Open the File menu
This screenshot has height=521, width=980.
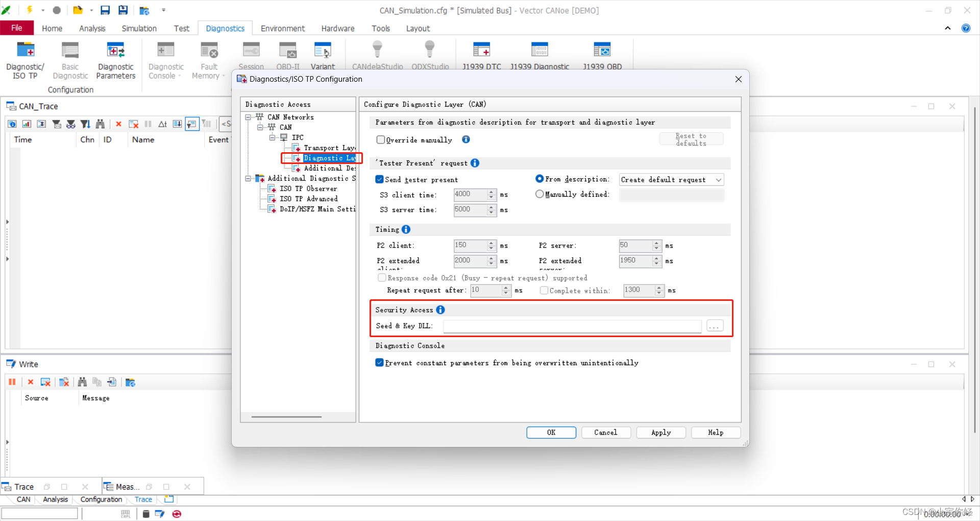[17, 28]
